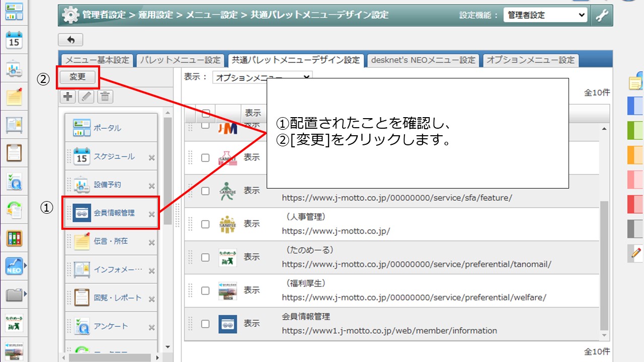
Task: Switch to メニュー基本設定 tab
Action: pyautogui.click(x=97, y=60)
